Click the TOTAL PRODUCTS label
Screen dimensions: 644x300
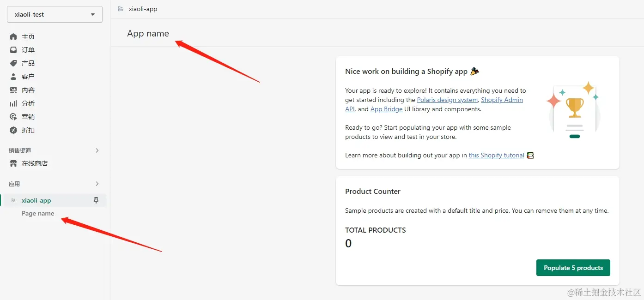point(376,230)
